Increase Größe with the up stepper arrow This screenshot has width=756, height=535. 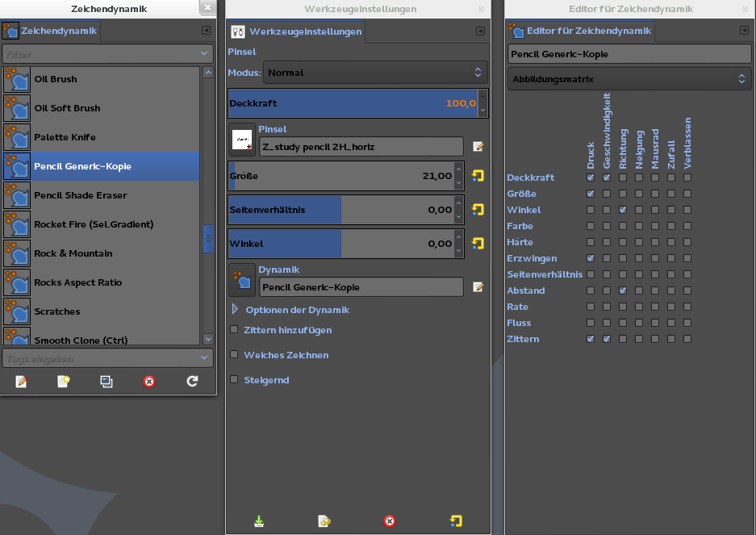459,169
